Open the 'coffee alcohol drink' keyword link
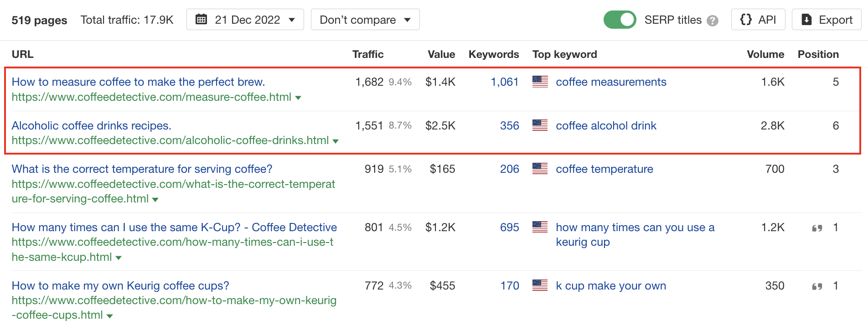This screenshot has height=326, width=868. pos(606,125)
